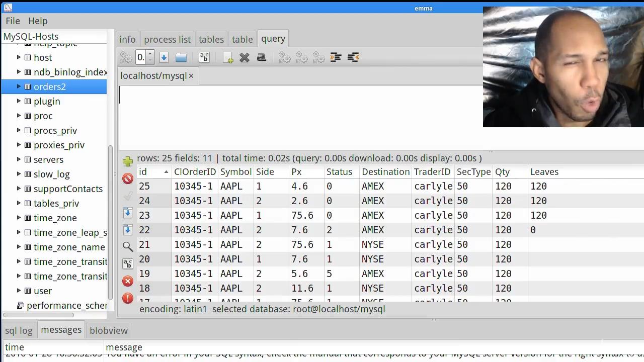This screenshot has width=644, height=362.
Task: Click the last grayed gears icon before the indent icon
Action: (319, 58)
